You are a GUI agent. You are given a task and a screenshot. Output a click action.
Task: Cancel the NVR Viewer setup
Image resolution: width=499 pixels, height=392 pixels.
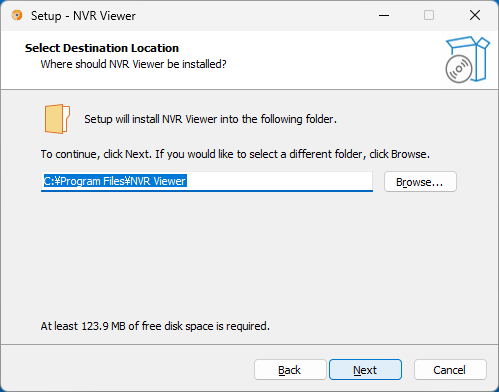(x=450, y=369)
